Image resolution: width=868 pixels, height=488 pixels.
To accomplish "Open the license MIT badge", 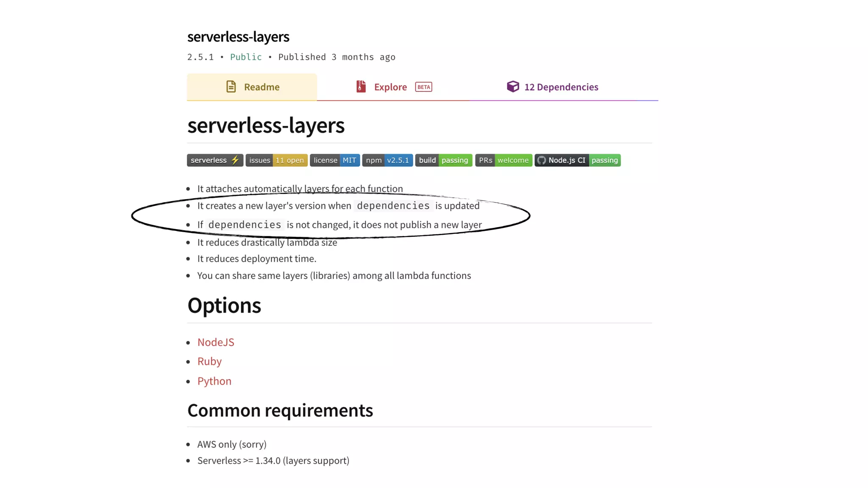I will [x=335, y=160].
